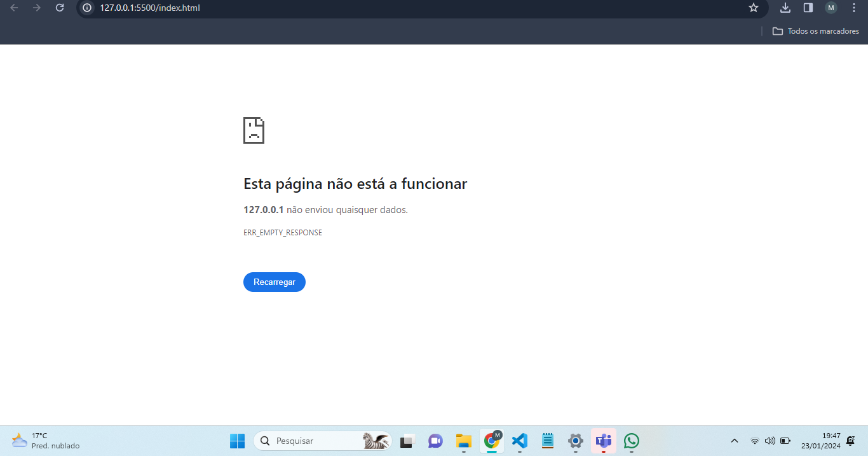Open File Explorer from the taskbar
868x456 pixels.
click(463, 441)
